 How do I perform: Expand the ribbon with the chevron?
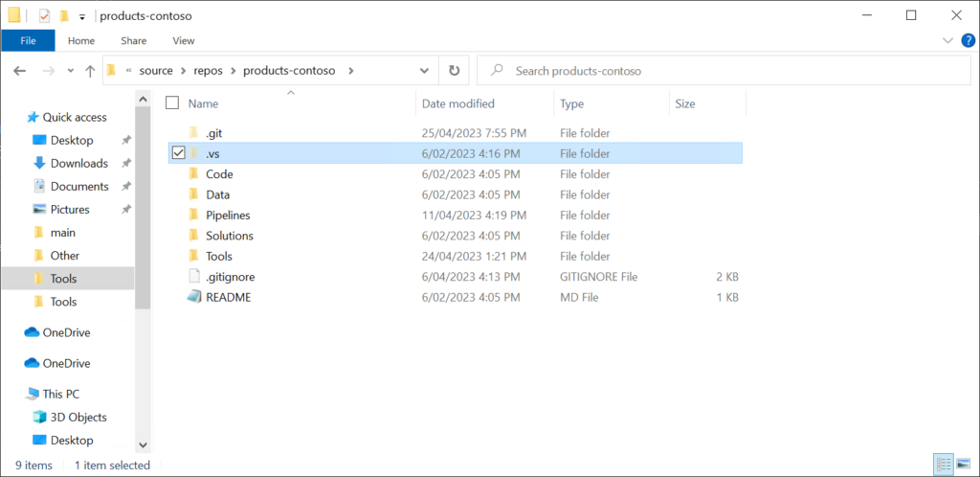pyautogui.click(x=948, y=40)
